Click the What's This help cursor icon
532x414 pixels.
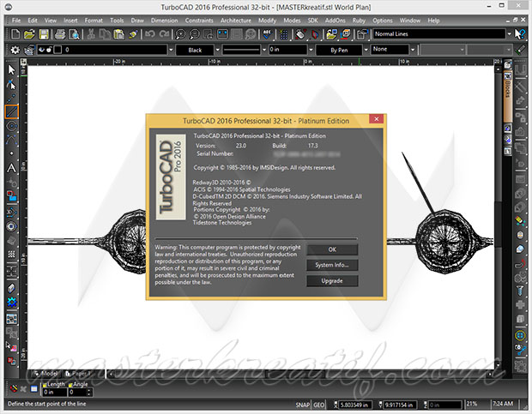[x=519, y=34]
